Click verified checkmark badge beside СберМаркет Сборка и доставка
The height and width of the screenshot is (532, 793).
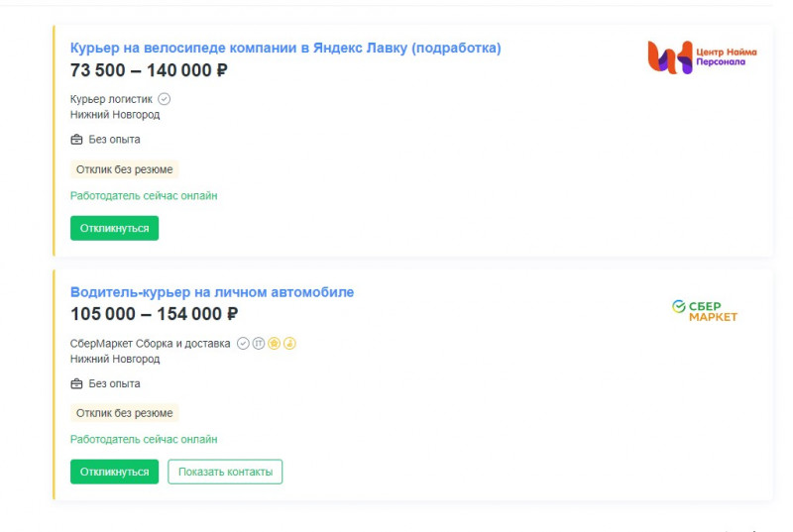tap(243, 344)
